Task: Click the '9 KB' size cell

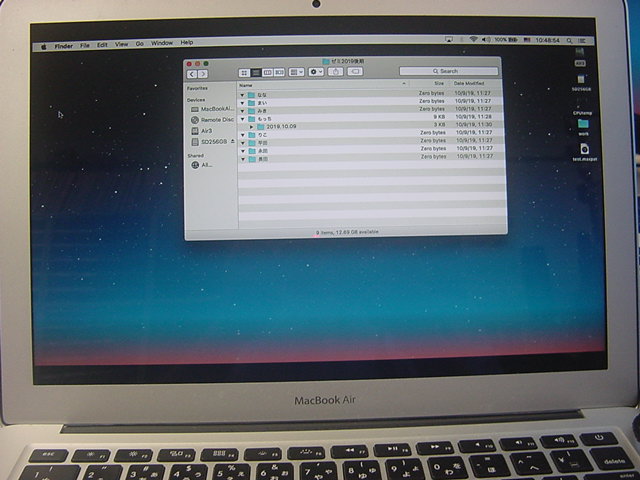Action: point(439,117)
